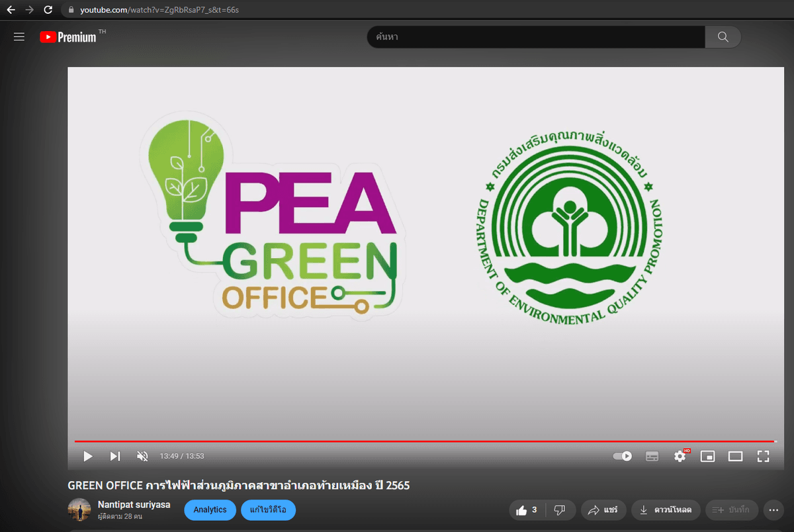Image resolution: width=794 pixels, height=532 pixels.
Task: Seek on the red video progress bar
Action: point(425,441)
